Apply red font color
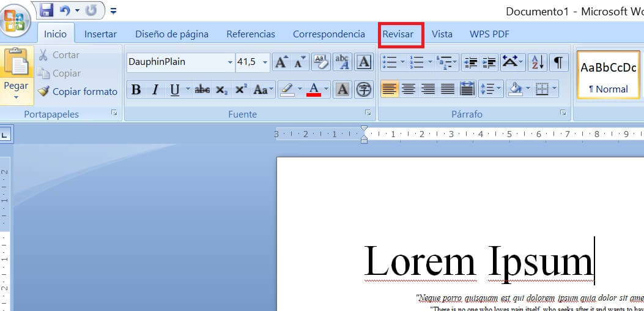Screen dimensions: 644x311 pos(314,89)
